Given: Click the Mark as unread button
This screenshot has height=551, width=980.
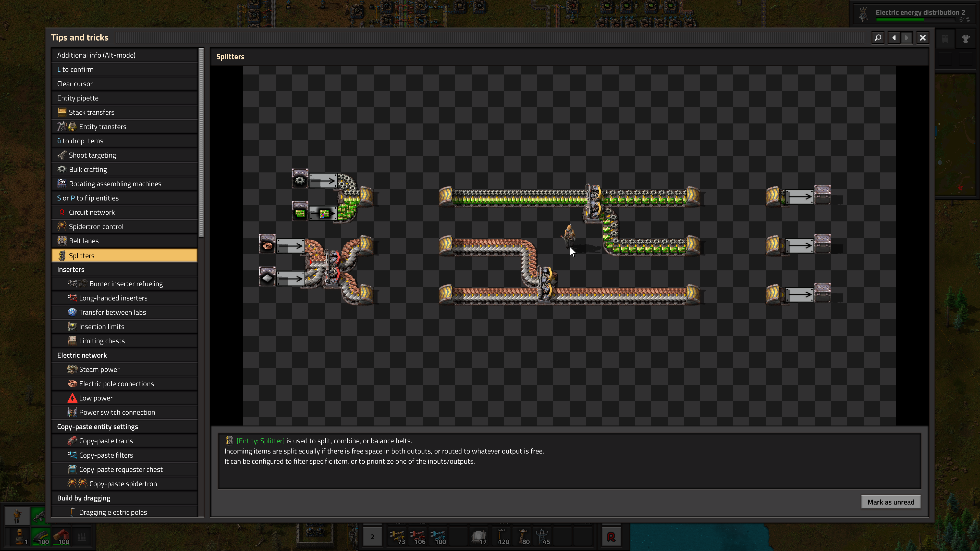Looking at the screenshot, I should click(891, 502).
